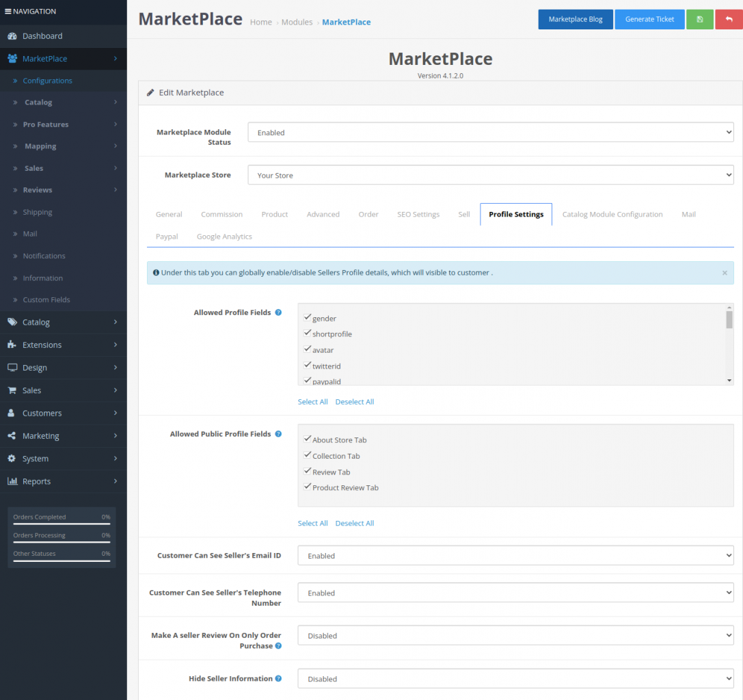Open the SEO Settings tab

click(x=418, y=214)
